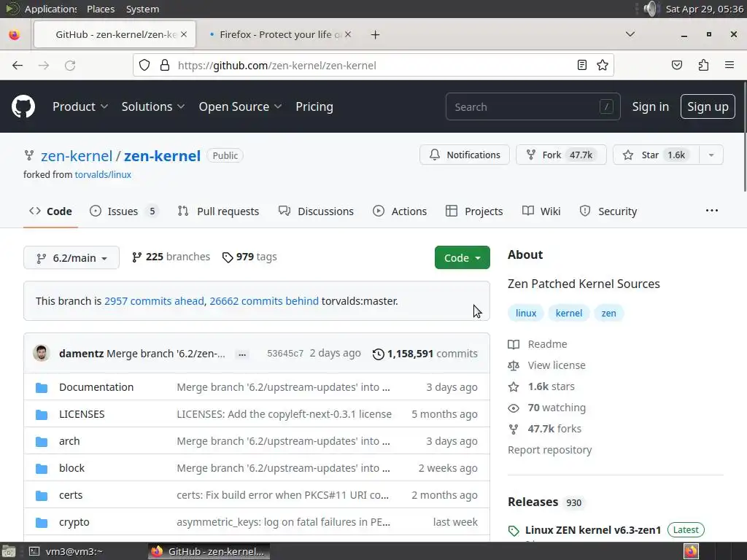Click the View license scale icon
Screen dimensions: 747x560
coord(514,366)
